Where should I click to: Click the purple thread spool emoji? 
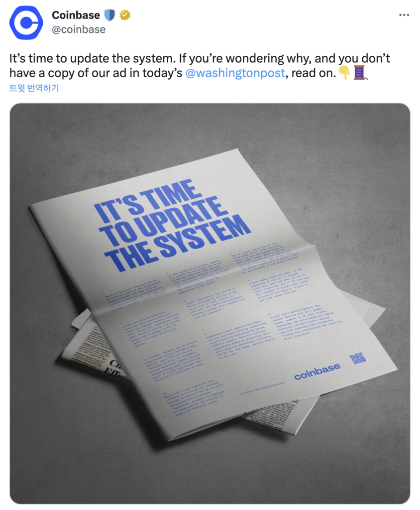pyautogui.click(x=359, y=73)
